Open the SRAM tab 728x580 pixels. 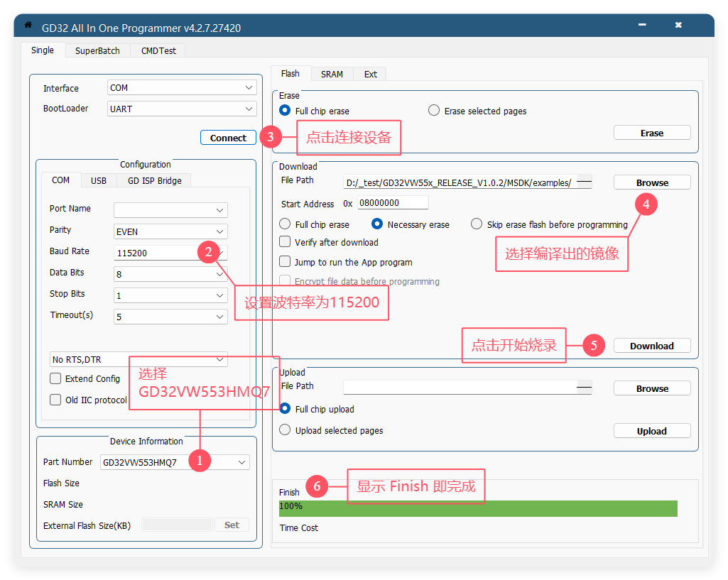click(332, 74)
